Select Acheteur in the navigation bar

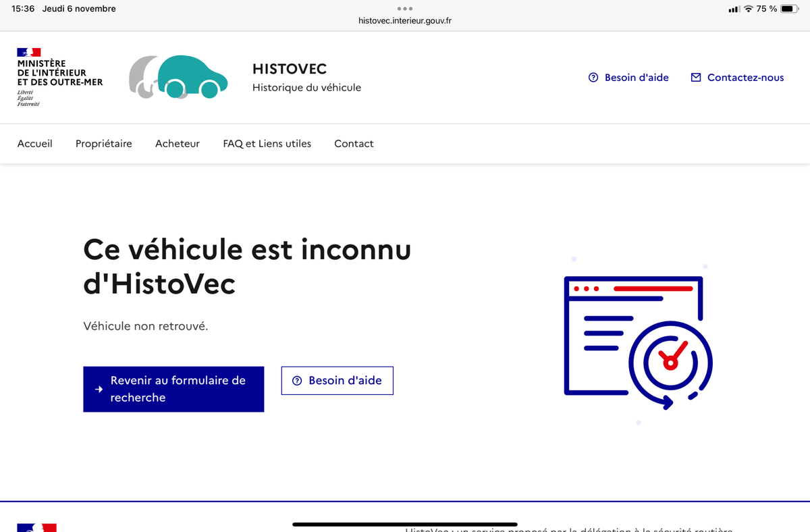[x=178, y=143]
